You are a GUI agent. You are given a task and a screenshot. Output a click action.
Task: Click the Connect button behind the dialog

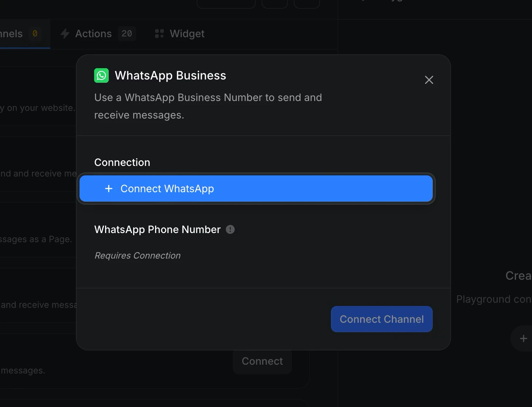click(x=262, y=361)
